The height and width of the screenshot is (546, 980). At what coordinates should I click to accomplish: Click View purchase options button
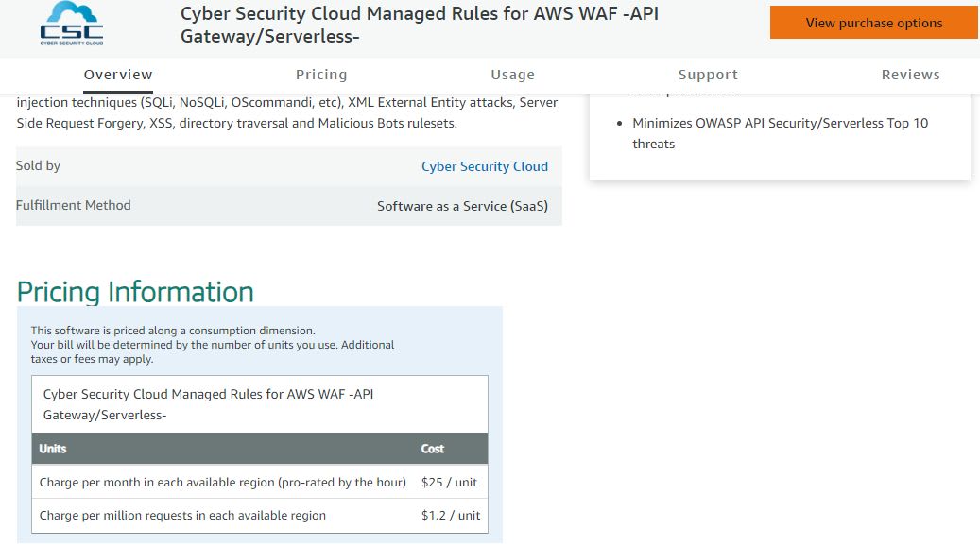(874, 23)
